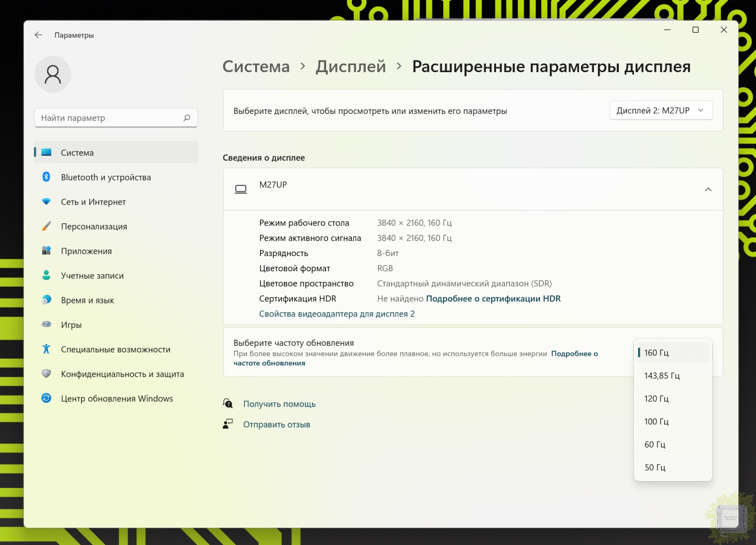Go to Учетные записи settings section
This screenshot has width=756, height=545.
[92, 276]
